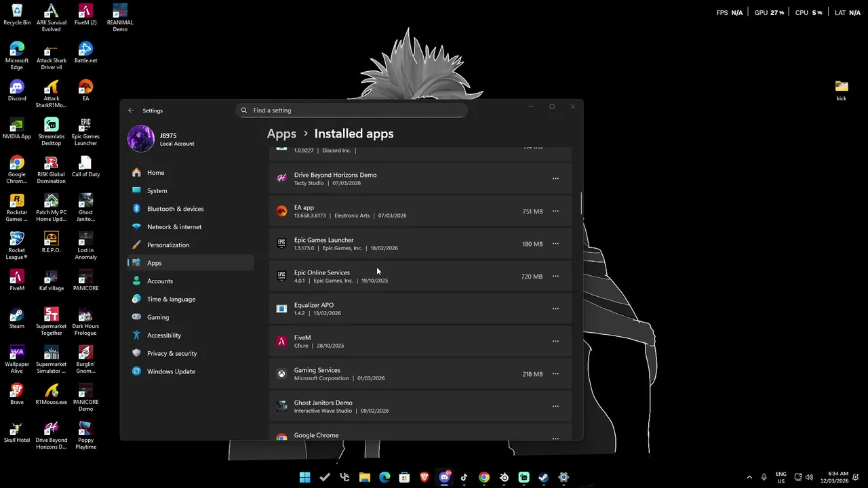Select the Call of Duty desktop icon
The height and width of the screenshot is (488, 868).
85,167
